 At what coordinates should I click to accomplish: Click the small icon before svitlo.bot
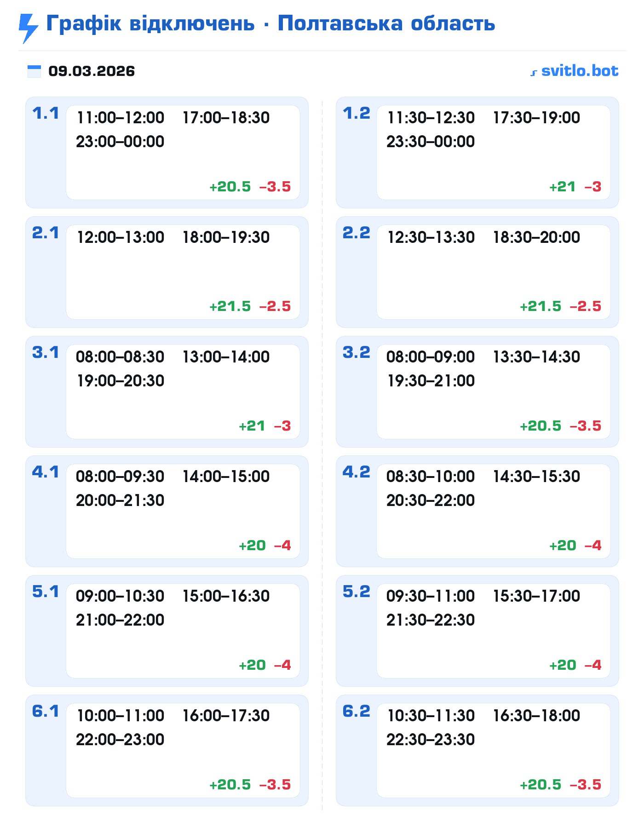pyautogui.click(x=534, y=73)
